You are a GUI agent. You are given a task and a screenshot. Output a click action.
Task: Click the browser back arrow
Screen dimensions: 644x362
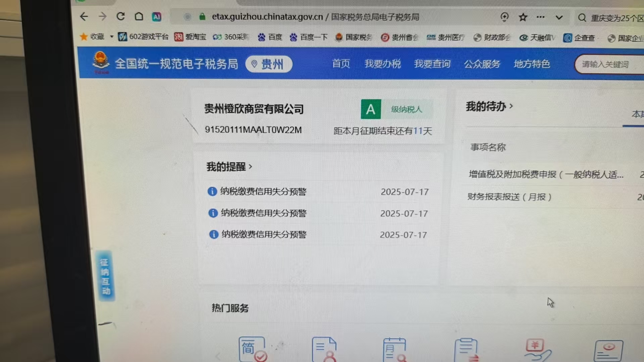(x=84, y=16)
